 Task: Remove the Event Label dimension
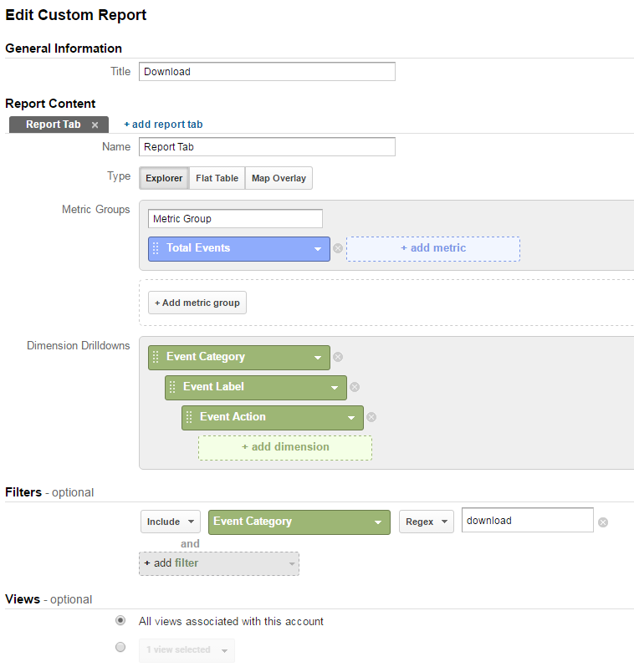click(x=355, y=387)
